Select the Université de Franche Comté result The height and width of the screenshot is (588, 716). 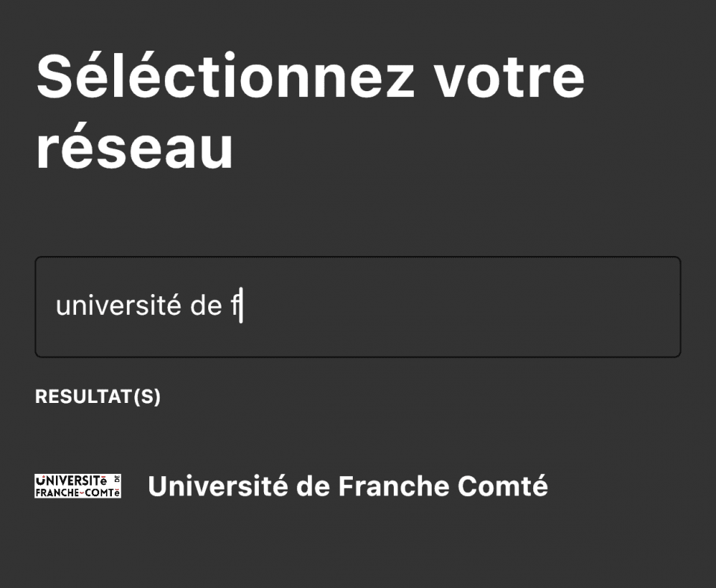pos(348,487)
